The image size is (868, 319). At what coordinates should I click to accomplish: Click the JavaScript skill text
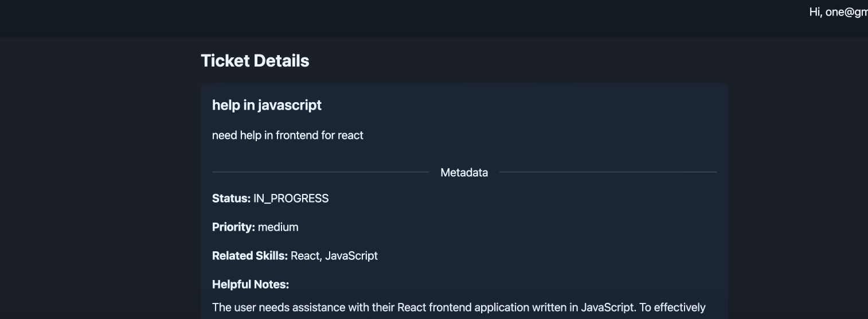click(x=351, y=256)
